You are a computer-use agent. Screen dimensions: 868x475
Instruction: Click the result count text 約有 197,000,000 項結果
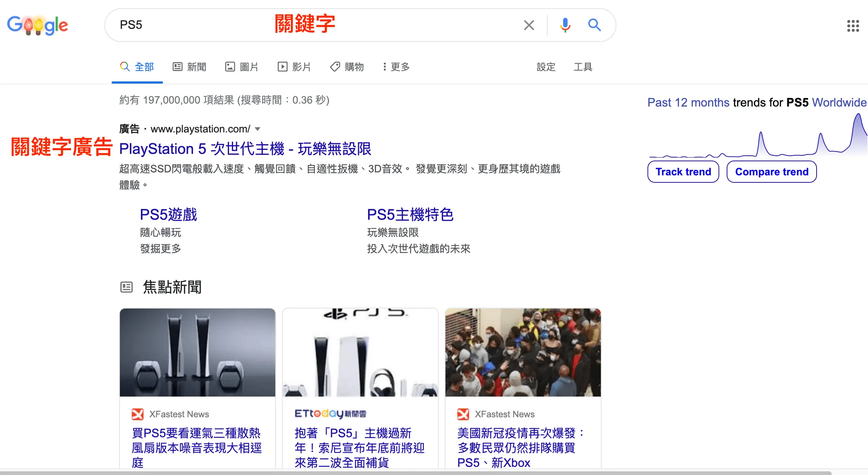click(x=177, y=100)
